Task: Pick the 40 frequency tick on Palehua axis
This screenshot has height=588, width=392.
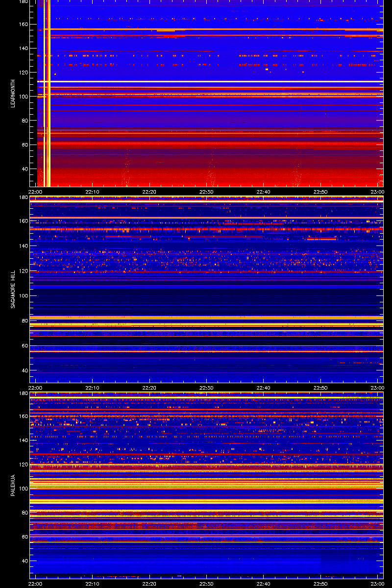Action: tap(24, 561)
